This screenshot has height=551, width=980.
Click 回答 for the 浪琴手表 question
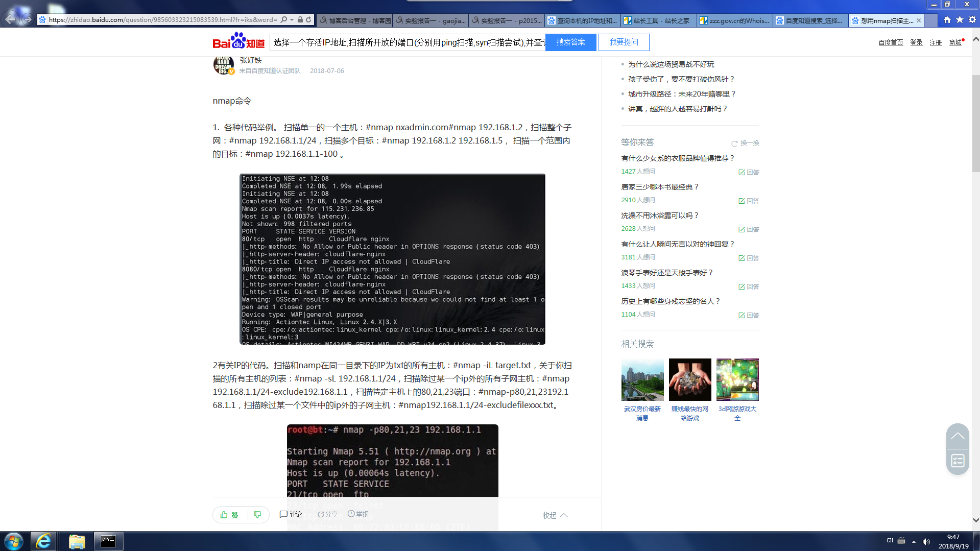749,287
